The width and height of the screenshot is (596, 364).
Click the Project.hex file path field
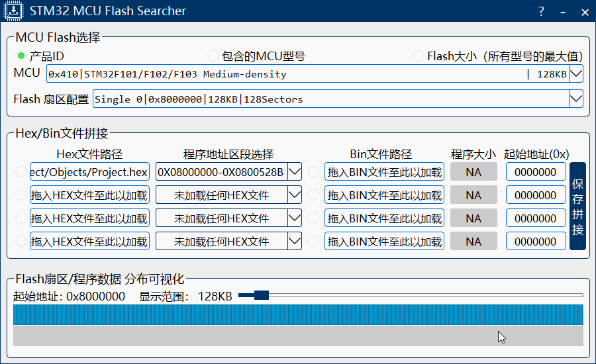click(89, 171)
